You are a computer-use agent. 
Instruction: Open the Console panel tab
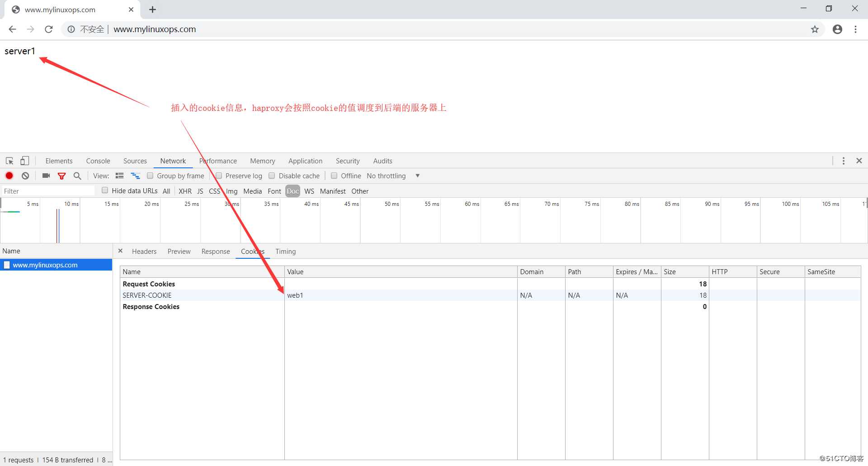click(98, 161)
